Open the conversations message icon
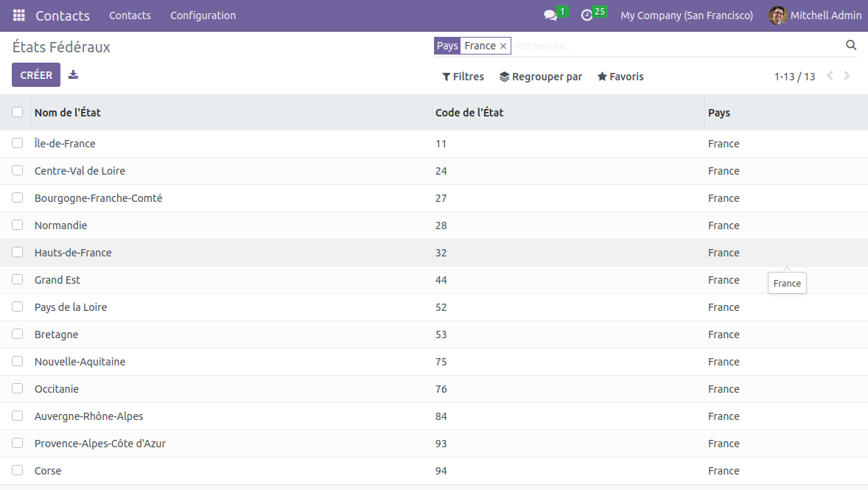Screen dimensions: 868x490 coord(550,15)
